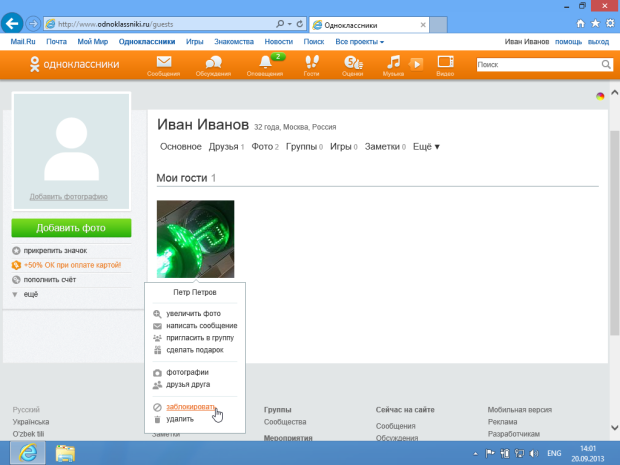This screenshot has height=465, width=620.
Task: Choose заблокировать in the menu
Action: point(191,407)
